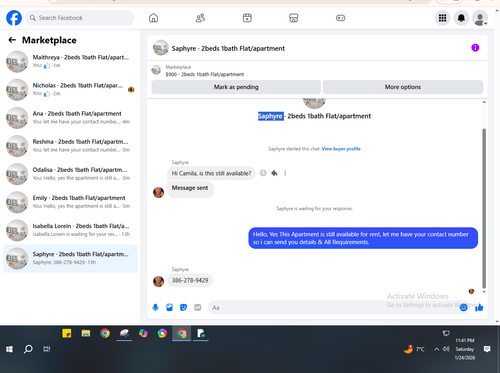The height and width of the screenshot is (373, 500).
Task: Click Mark as pending button
Action: [x=236, y=87]
